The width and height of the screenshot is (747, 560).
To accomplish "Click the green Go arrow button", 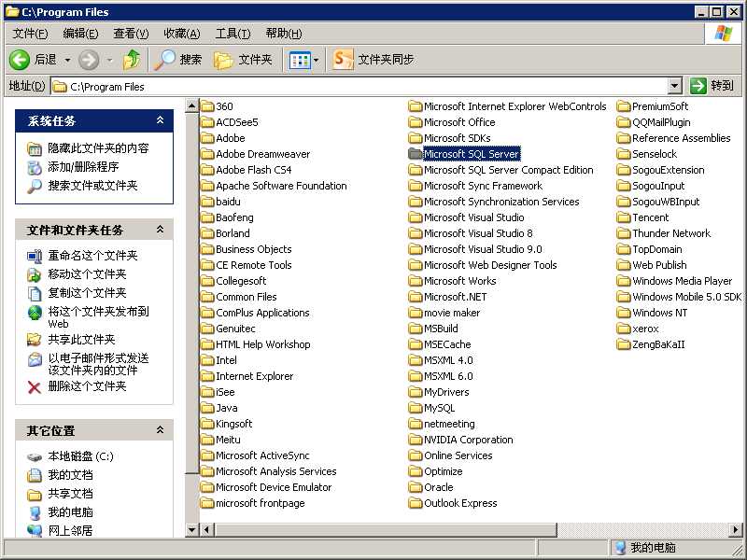I will tap(698, 86).
